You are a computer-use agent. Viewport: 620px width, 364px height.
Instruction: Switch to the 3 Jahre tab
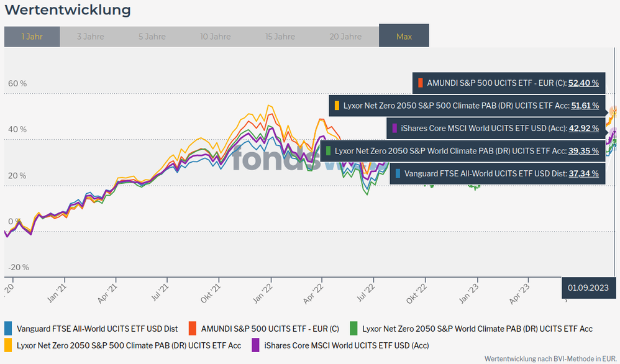(91, 37)
